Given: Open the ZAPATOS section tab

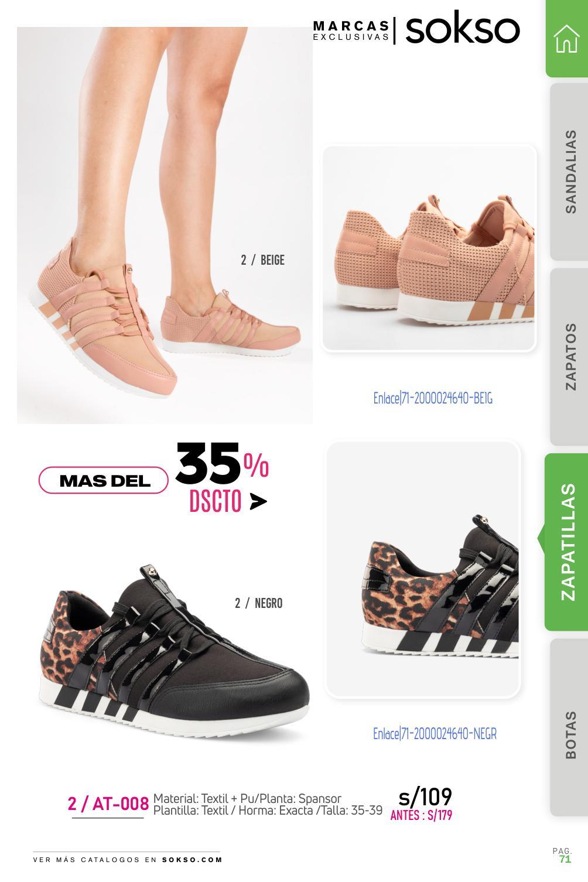Looking at the screenshot, I should click(x=569, y=357).
